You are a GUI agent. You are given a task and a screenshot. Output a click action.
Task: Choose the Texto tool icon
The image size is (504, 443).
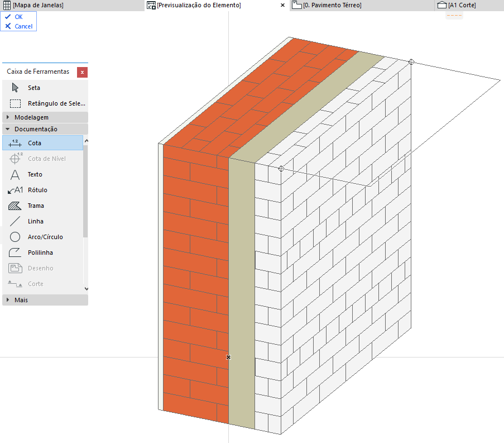pos(15,174)
